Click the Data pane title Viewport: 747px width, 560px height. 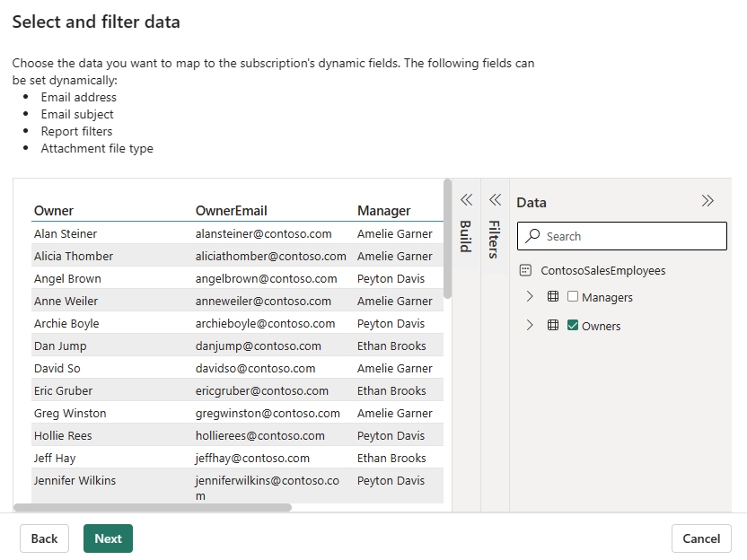click(x=532, y=203)
